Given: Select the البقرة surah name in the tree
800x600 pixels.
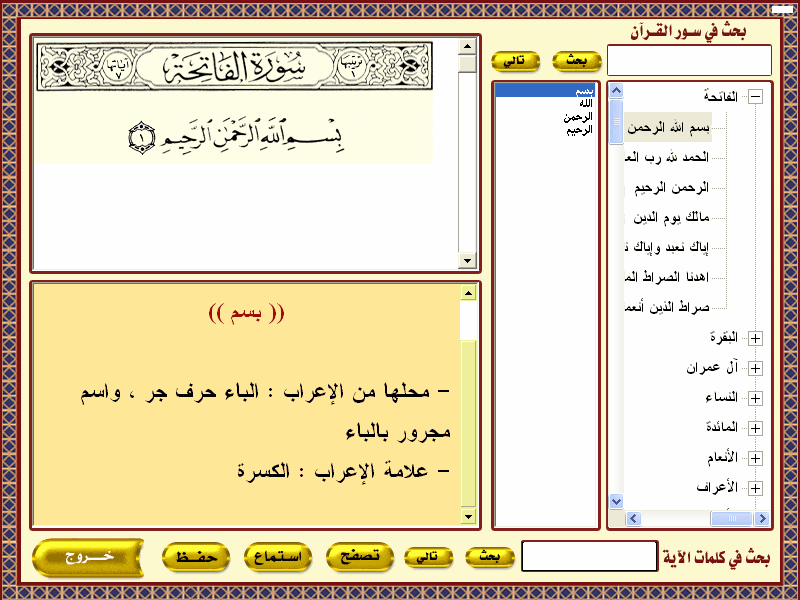Looking at the screenshot, I should coord(724,337).
